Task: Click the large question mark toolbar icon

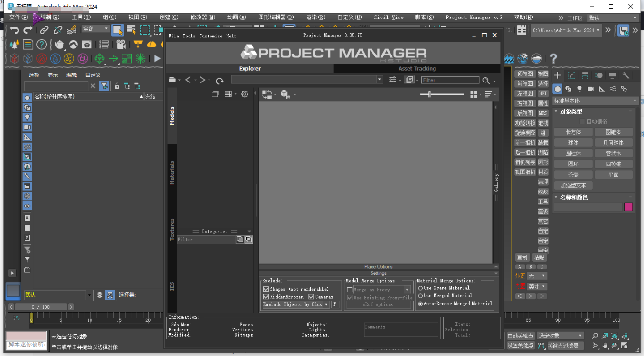Action: (553, 59)
